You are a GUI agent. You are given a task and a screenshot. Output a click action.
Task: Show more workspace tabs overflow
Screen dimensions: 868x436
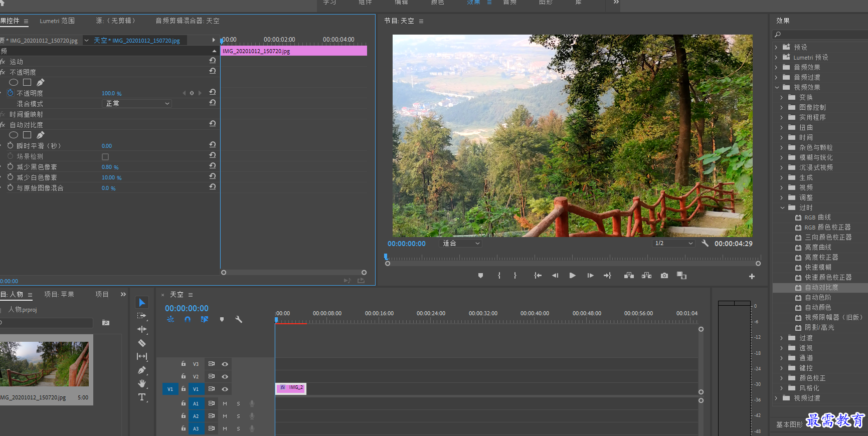(616, 3)
